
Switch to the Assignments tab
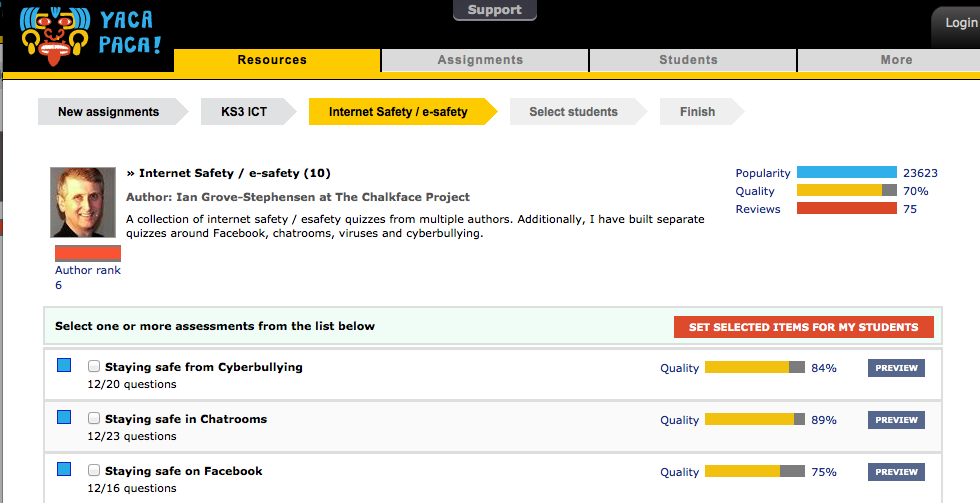[480, 60]
